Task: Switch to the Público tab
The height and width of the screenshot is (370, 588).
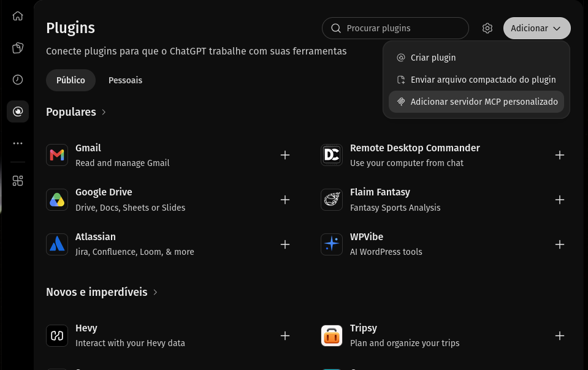Action: pyautogui.click(x=71, y=80)
